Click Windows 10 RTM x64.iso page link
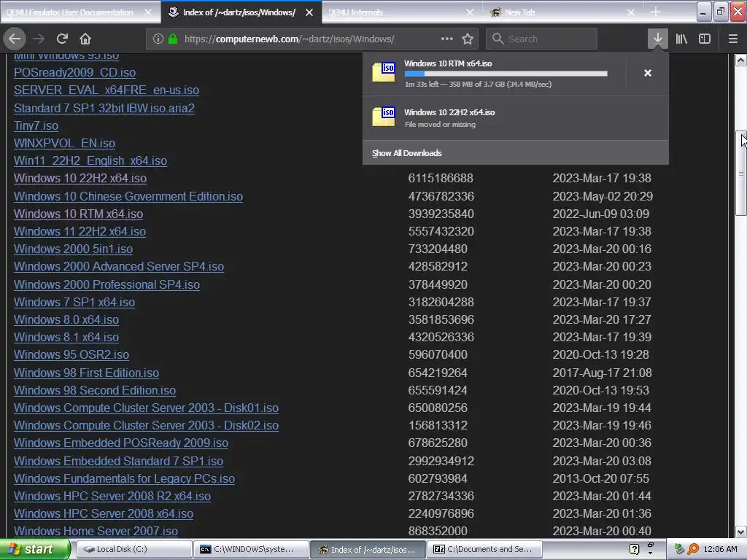The height and width of the screenshot is (560, 747). [x=78, y=214]
